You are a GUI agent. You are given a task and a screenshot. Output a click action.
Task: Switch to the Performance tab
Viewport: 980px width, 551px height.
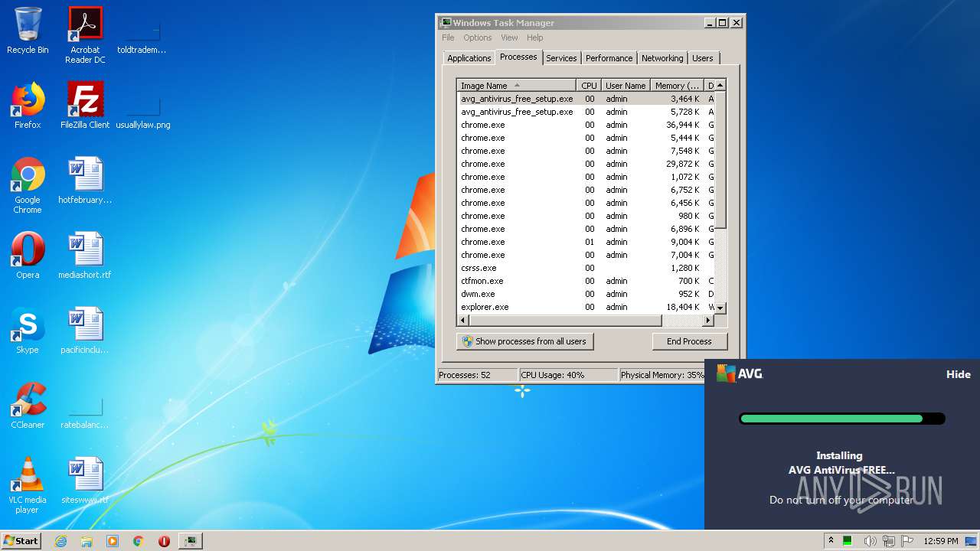pos(609,58)
